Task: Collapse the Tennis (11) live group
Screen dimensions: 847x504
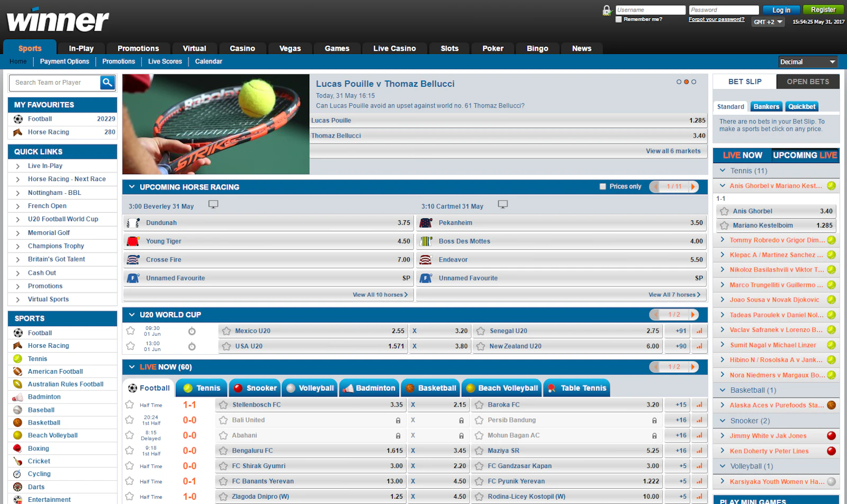Action: click(723, 170)
